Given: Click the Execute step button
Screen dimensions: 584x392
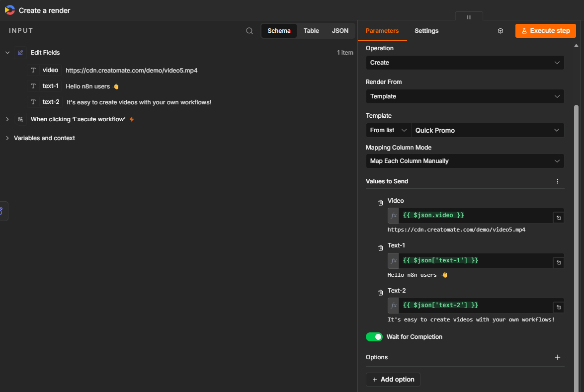Looking at the screenshot, I should click(x=545, y=31).
